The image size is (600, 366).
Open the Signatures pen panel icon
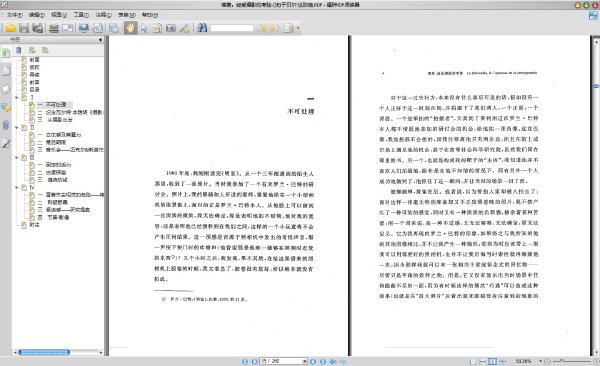point(6,143)
